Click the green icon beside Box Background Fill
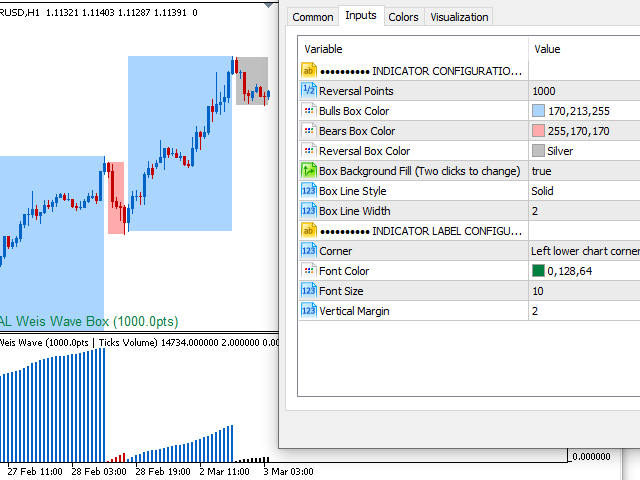 click(309, 171)
